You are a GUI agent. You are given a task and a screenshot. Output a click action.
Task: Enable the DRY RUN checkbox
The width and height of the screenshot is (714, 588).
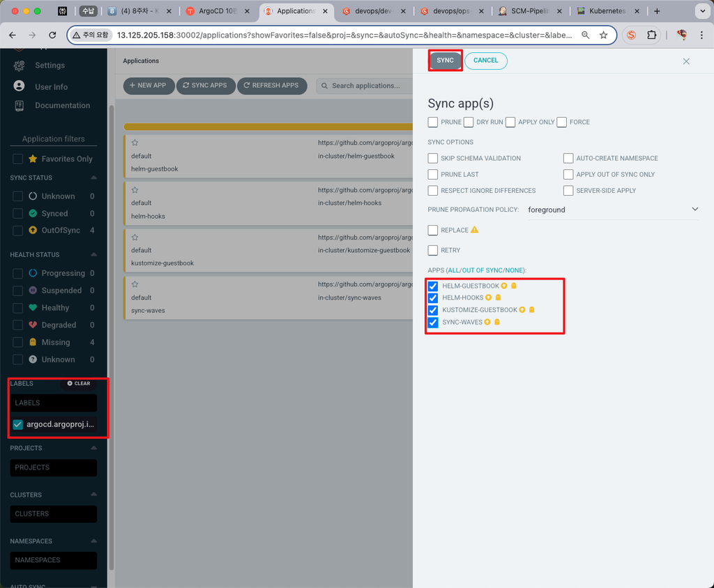click(469, 122)
